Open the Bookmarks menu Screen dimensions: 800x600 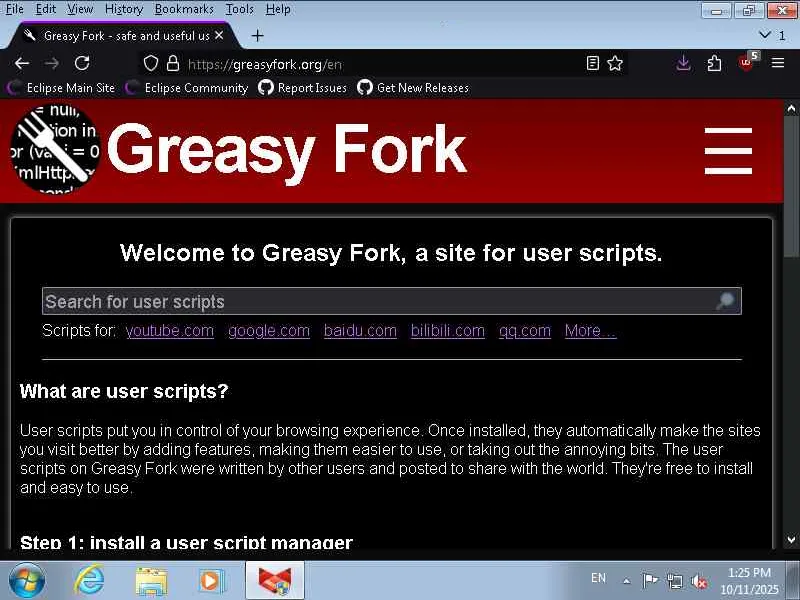pos(184,9)
